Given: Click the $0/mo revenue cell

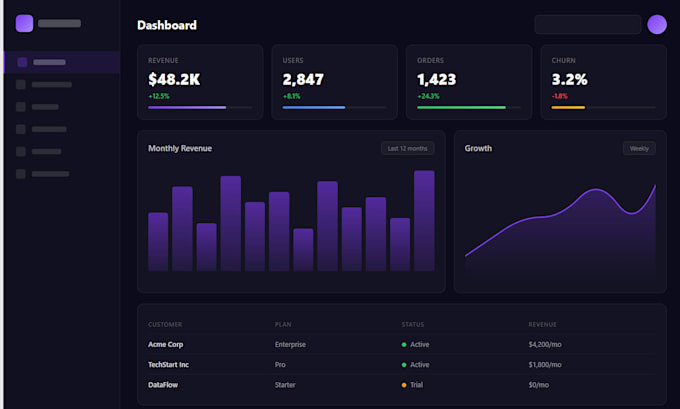Looking at the screenshot, I should pos(539,385).
